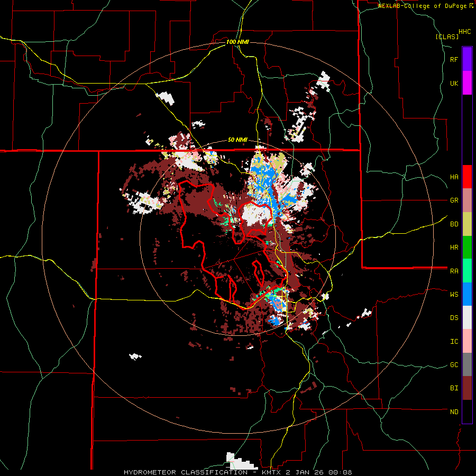Click the '100 NMI' range ring label
Viewport: 476px width, 476px height.
237,42
